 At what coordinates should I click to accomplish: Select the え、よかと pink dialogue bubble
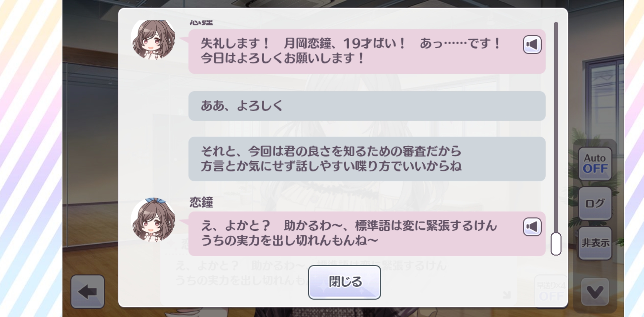click(x=367, y=234)
